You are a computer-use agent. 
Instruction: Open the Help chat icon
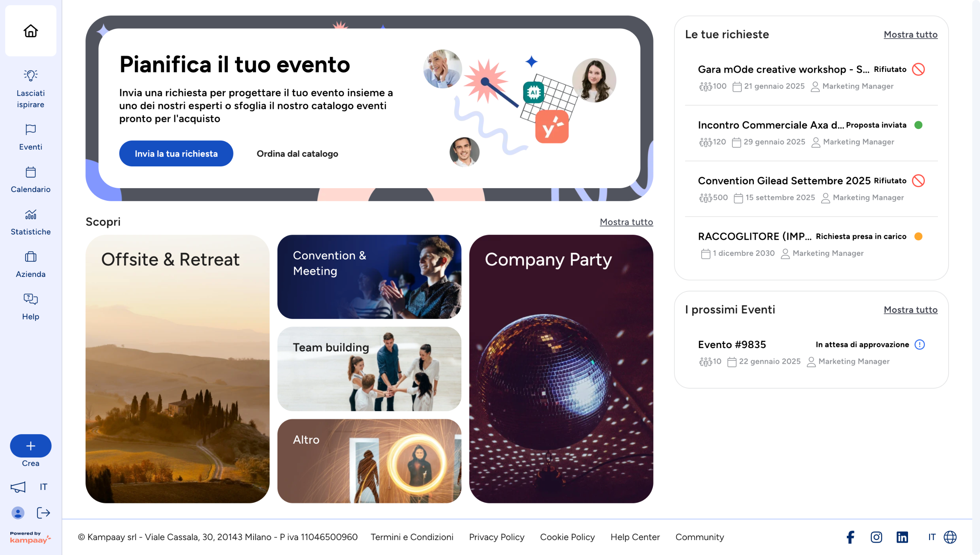(x=31, y=299)
